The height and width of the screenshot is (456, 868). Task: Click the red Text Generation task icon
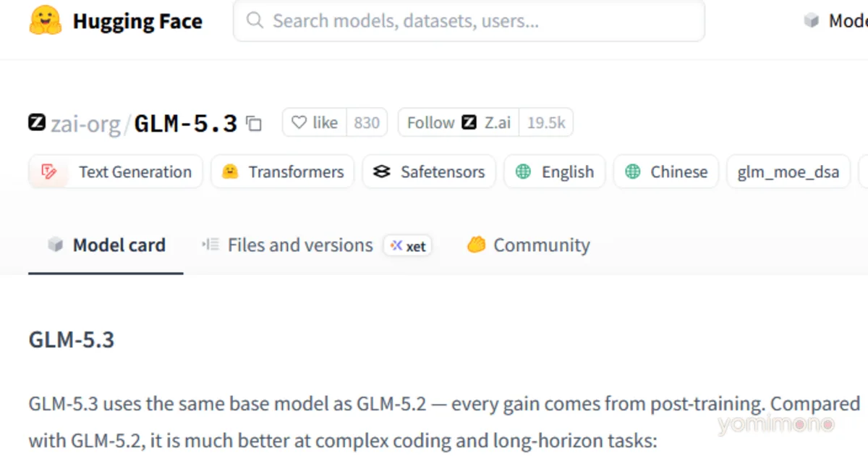pyautogui.click(x=49, y=172)
